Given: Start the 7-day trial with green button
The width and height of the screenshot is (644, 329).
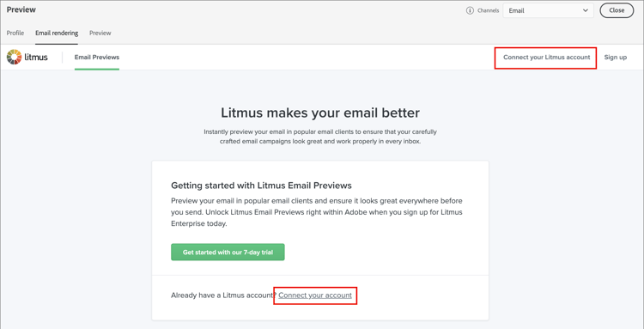Looking at the screenshot, I should pyautogui.click(x=228, y=253).
